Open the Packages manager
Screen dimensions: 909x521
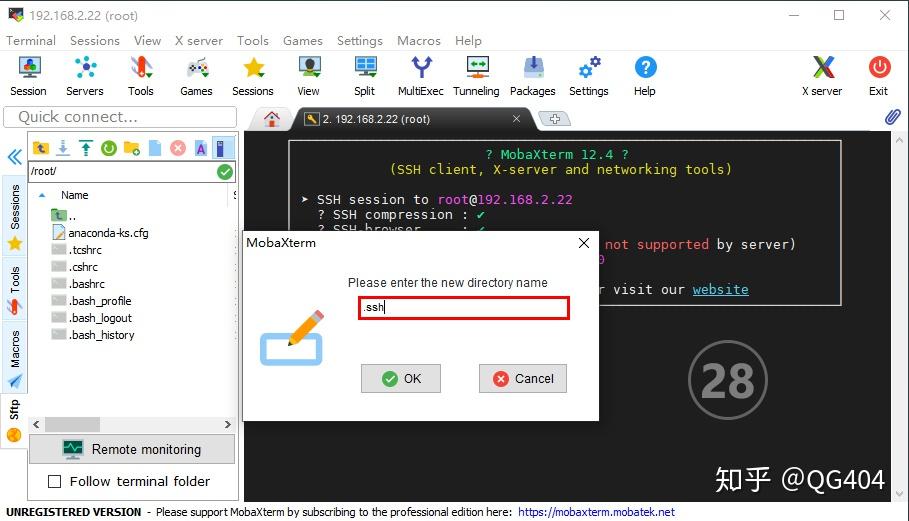click(x=532, y=76)
